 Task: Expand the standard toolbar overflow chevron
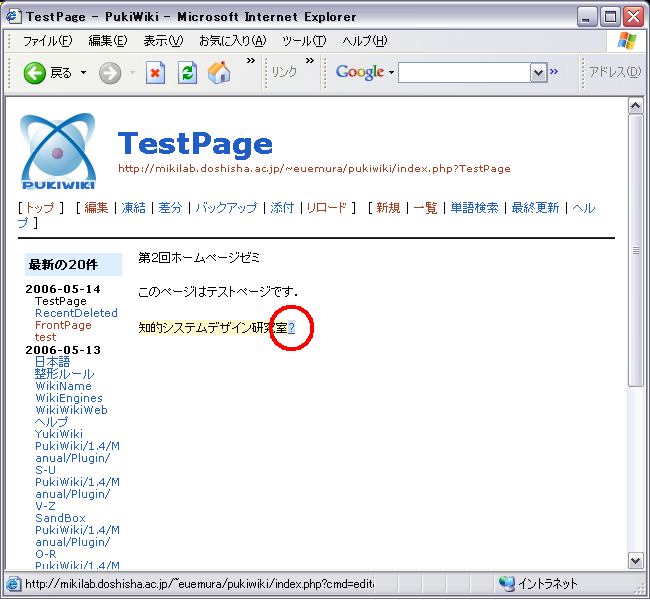pyautogui.click(x=251, y=61)
